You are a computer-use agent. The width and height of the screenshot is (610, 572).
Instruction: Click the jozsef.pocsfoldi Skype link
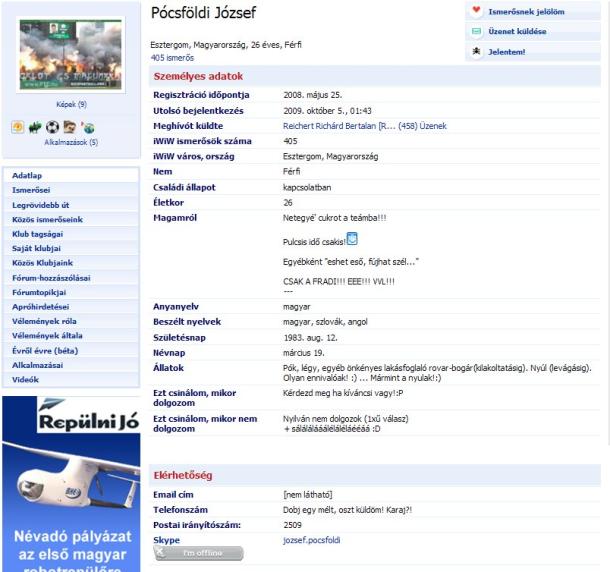(312, 540)
